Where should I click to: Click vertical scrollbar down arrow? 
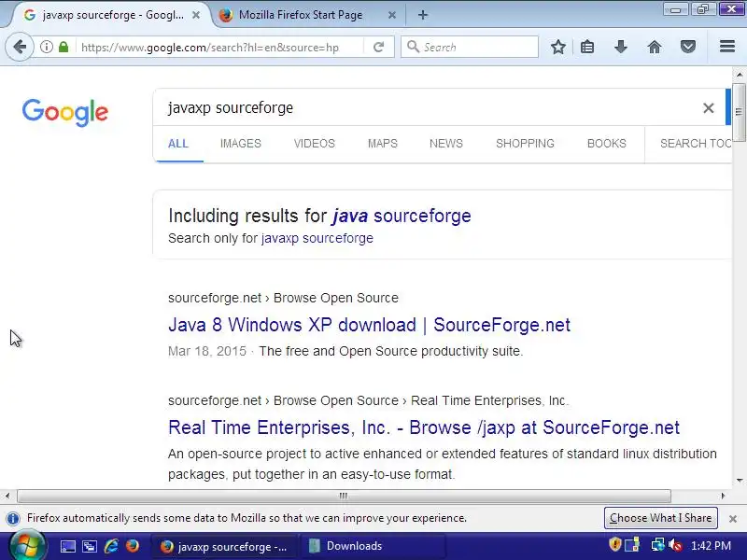(x=740, y=481)
